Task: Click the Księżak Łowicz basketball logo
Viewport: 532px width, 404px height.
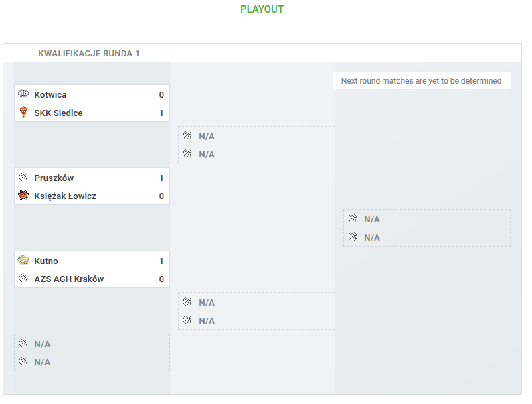Action: click(x=23, y=195)
